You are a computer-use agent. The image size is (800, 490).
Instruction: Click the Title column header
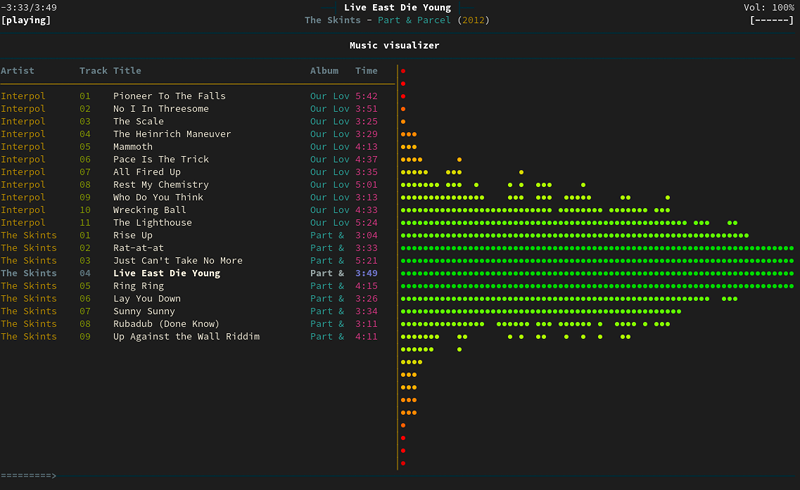pos(127,70)
